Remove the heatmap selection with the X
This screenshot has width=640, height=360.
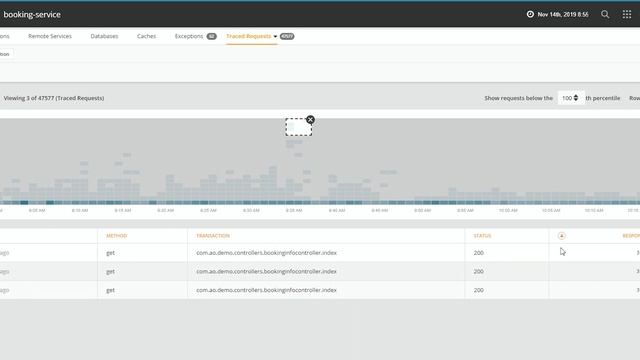pos(310,120)
